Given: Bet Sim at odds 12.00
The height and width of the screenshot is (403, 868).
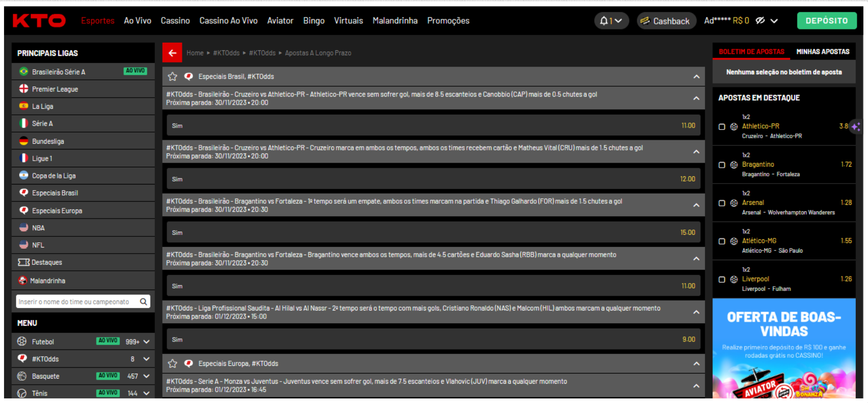Looking at the screenshot, I should (x=433, y=179).
